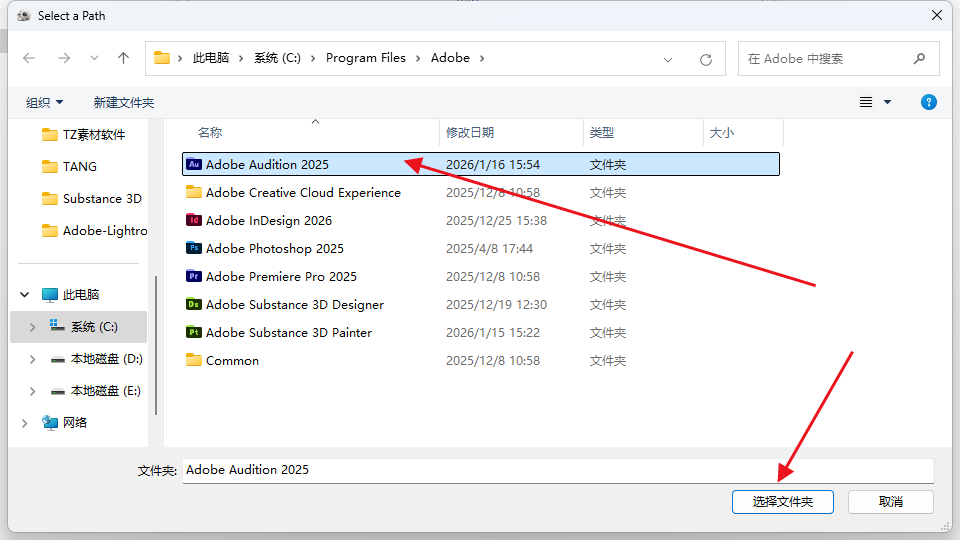Open address bar history dropdown
The image size is (960, 540).
pyautogui.click(x=668, y=59)
